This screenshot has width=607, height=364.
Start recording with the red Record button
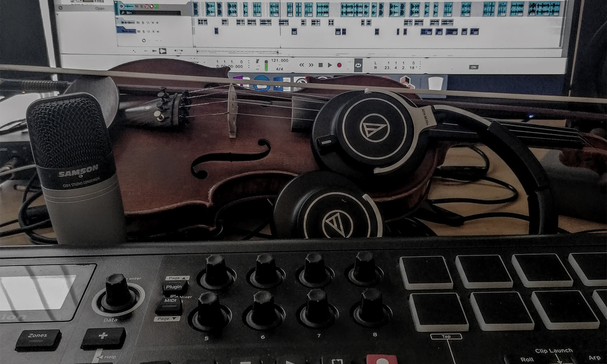[339, 65]
